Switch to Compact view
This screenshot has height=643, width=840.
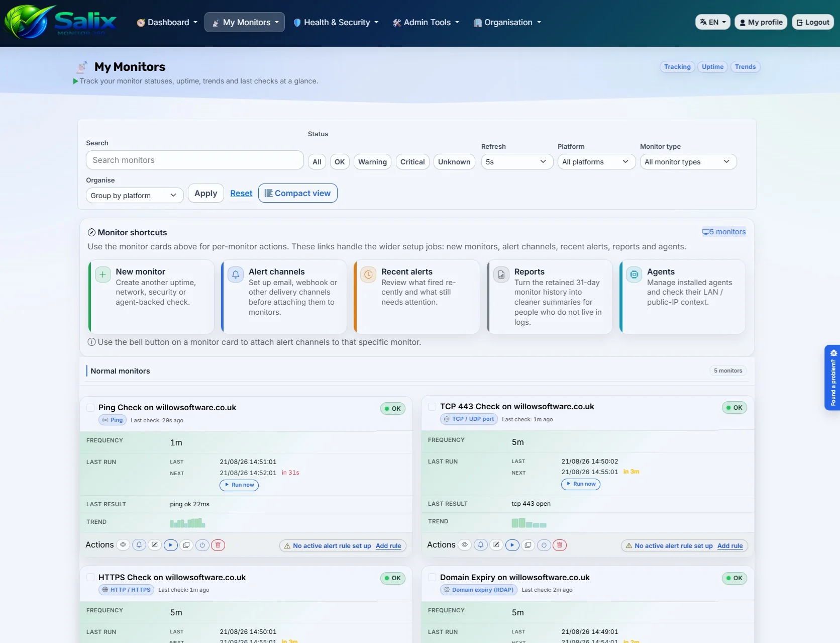click(298, 194)
